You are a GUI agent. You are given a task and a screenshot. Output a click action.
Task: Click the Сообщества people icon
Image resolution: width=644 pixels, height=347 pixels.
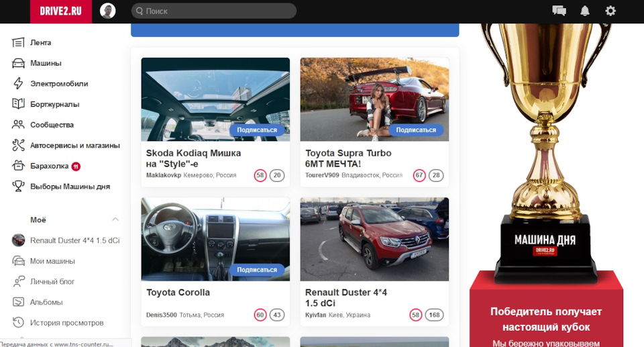pos(18,125)
